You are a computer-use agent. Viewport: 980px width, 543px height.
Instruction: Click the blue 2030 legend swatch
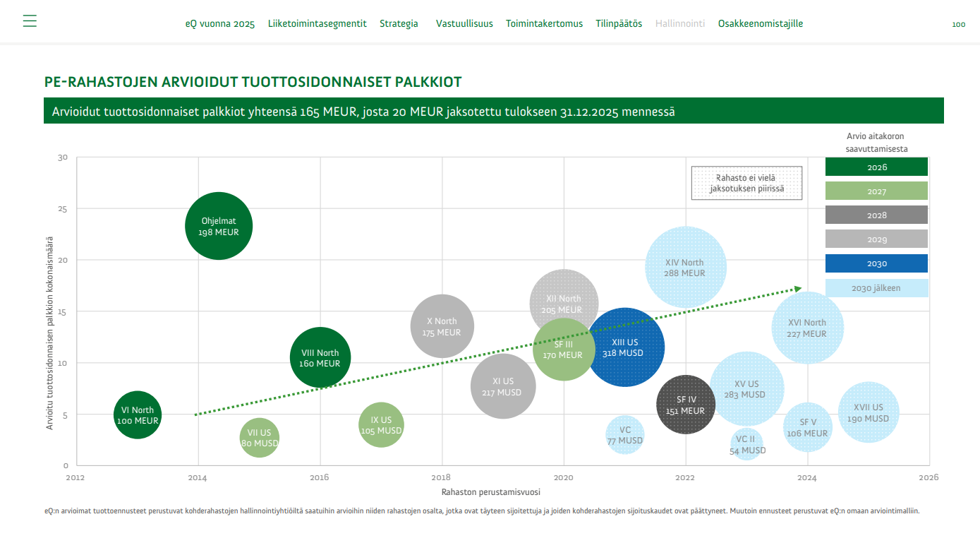click(x=876, y=263)
